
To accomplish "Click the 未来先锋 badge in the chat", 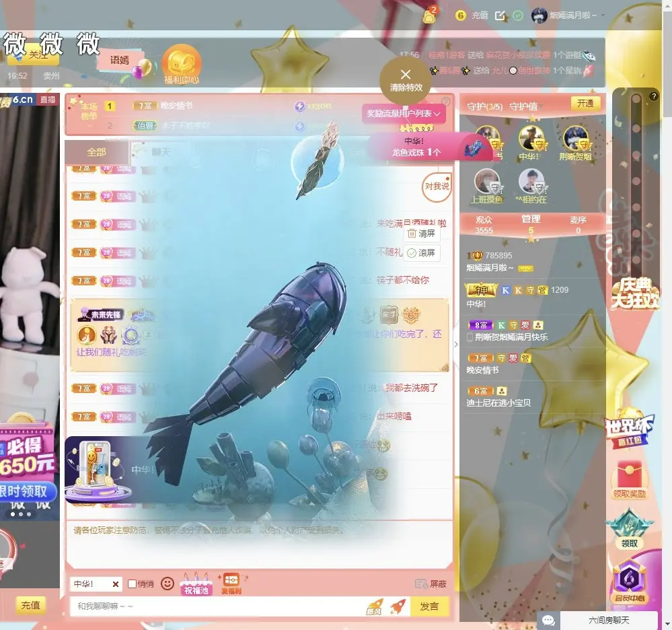I will click(101, 315).
